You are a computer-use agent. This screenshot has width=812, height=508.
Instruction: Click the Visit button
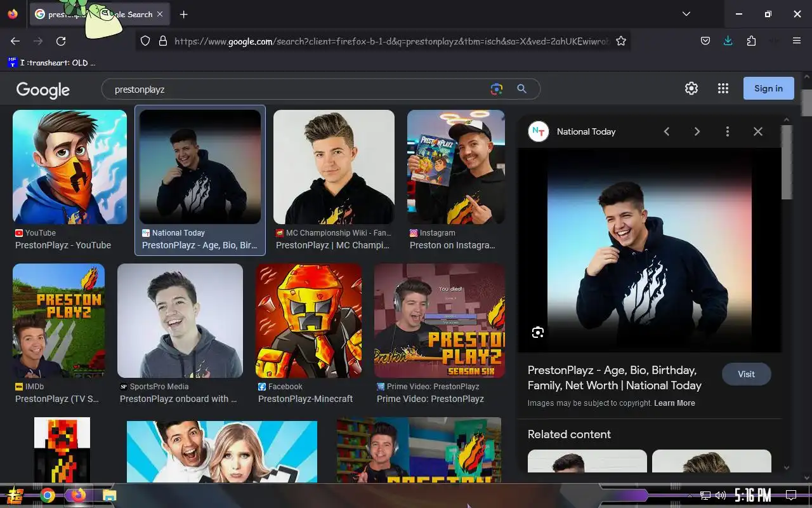pyautogui.click(x=746, y=374)
